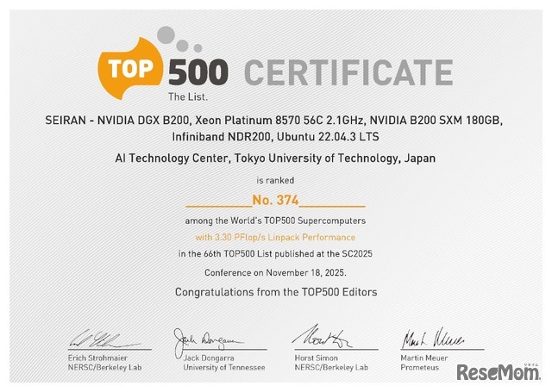Click 'among the World's TOP500 Supercomputers'
This screenshot has width=552, height=392.
[x=275, y=221]
